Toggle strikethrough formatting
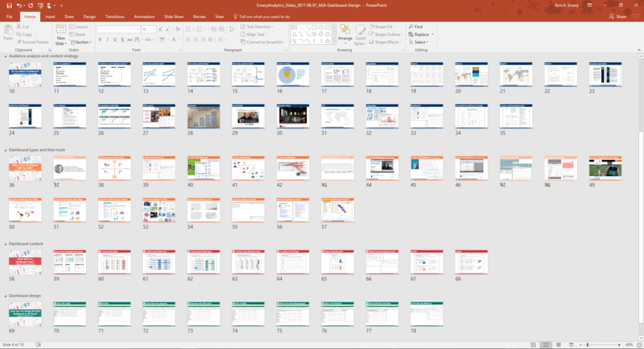 pos(130,40)
